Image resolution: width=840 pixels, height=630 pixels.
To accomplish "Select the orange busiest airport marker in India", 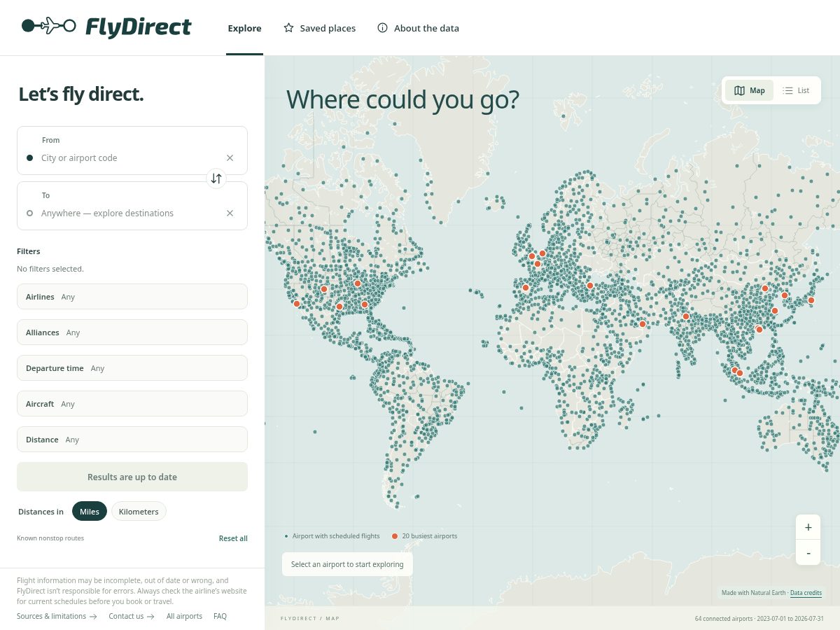I will [x=686, y=316].
